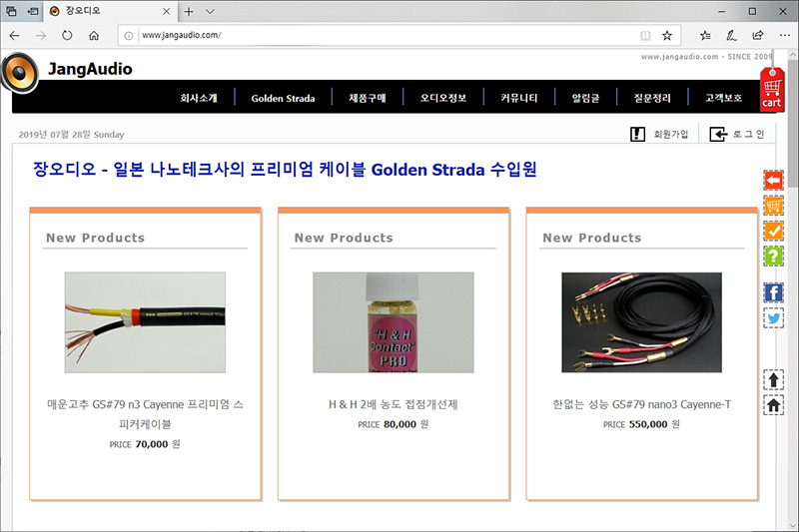Open 한없는 성능 GS#79 nano3 Cayenne-T link
Screen dimensions: 799x532
(x=641, y=404)
